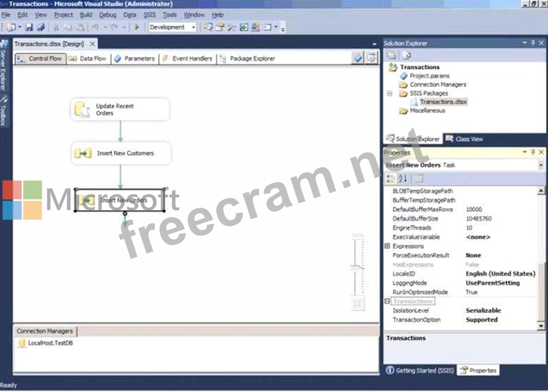Select the Insert New Orders task
The height and width of the screenshot is (392, 548).
(x=120, y=200)
